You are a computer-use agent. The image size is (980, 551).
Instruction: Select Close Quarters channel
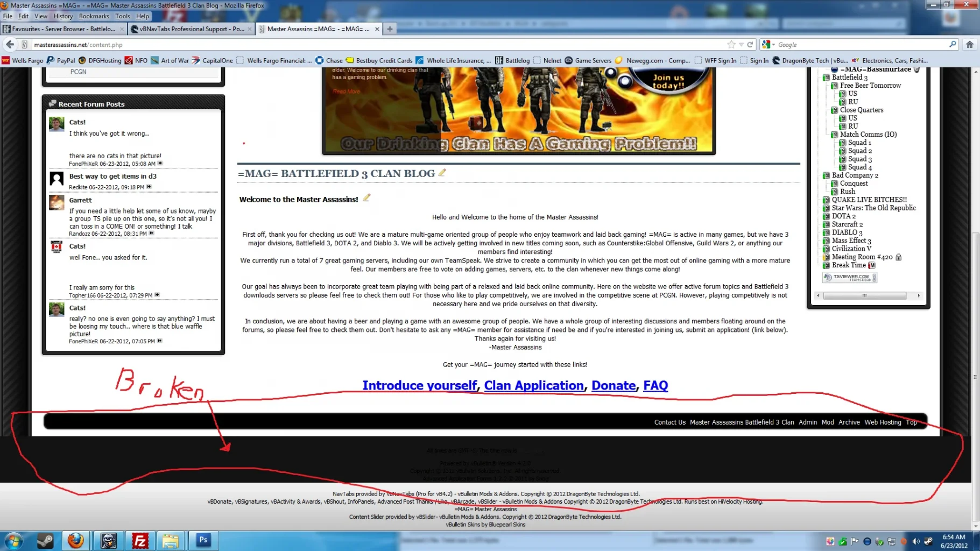[x=861, y=110]
